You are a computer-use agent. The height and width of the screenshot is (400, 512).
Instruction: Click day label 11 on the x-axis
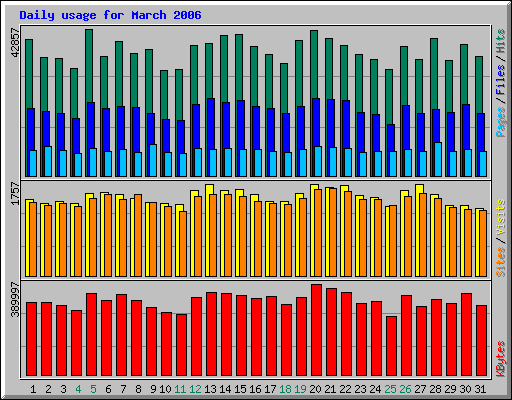pos(180,389)
